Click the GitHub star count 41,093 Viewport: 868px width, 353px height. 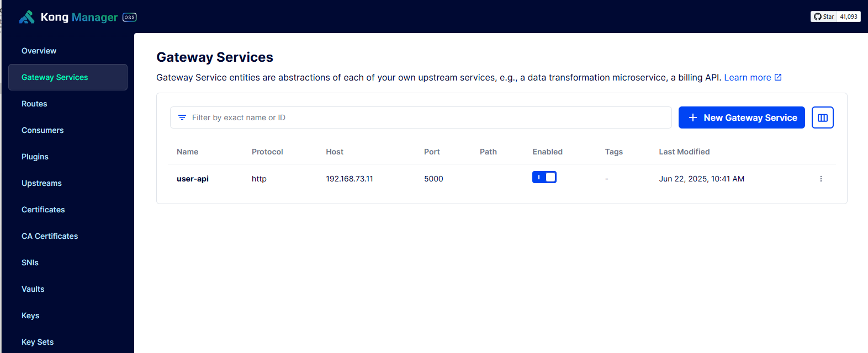click(849, 17)
